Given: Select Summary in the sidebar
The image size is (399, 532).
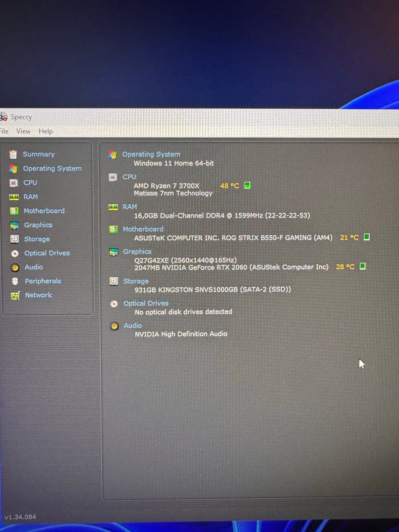Looking at the screenshot, I should [x=39, y=154].
